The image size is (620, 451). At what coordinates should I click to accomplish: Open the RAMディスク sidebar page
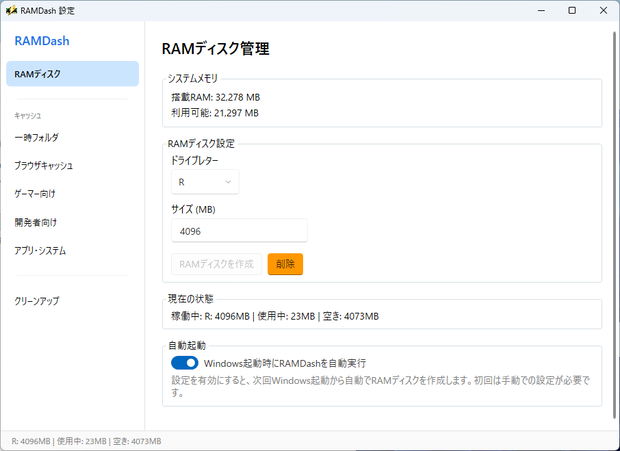click(x=72, y=74)
